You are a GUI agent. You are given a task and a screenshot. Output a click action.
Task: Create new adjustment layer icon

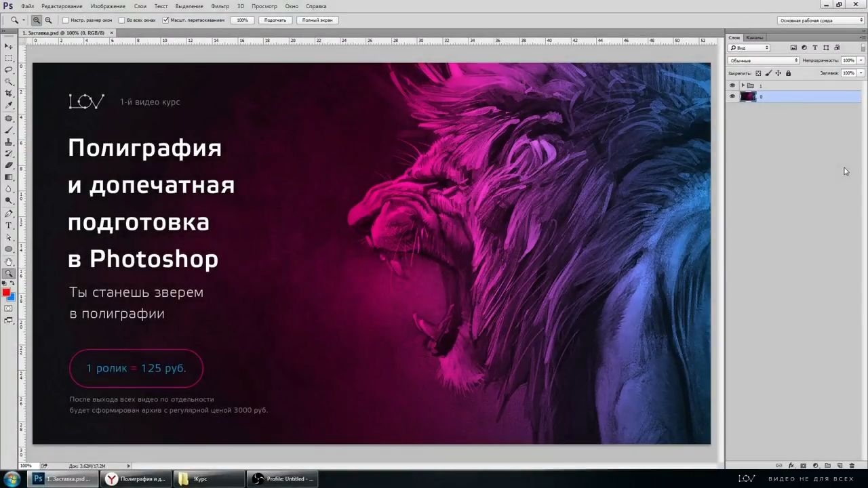[x=816, y=466]
